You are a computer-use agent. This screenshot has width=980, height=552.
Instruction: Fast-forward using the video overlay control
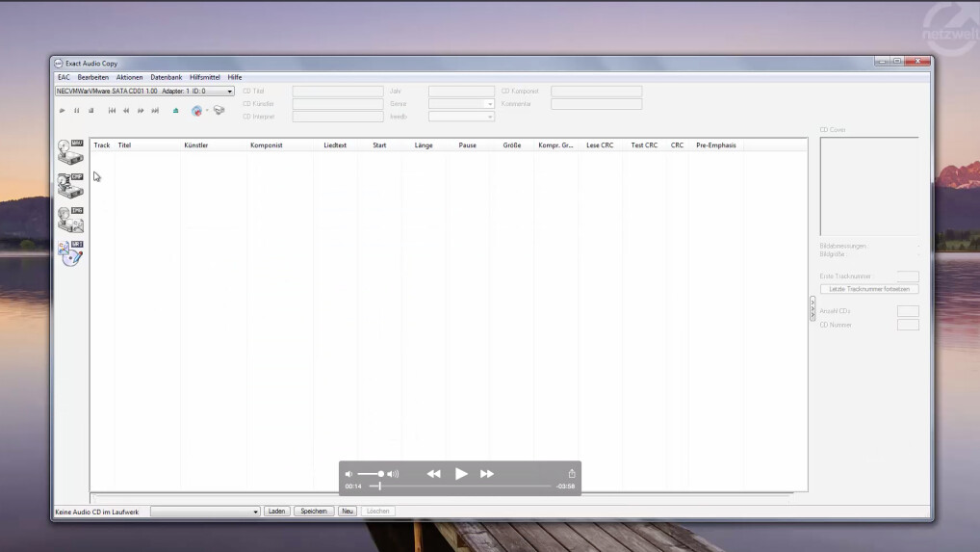pos(487,474)
